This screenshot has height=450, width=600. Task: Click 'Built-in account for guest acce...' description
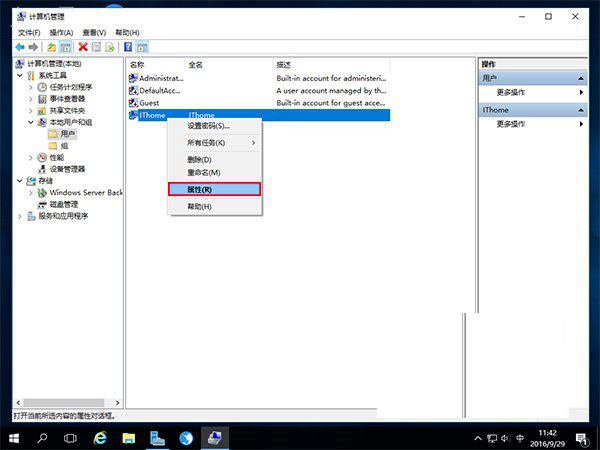(x=331, y=103)
